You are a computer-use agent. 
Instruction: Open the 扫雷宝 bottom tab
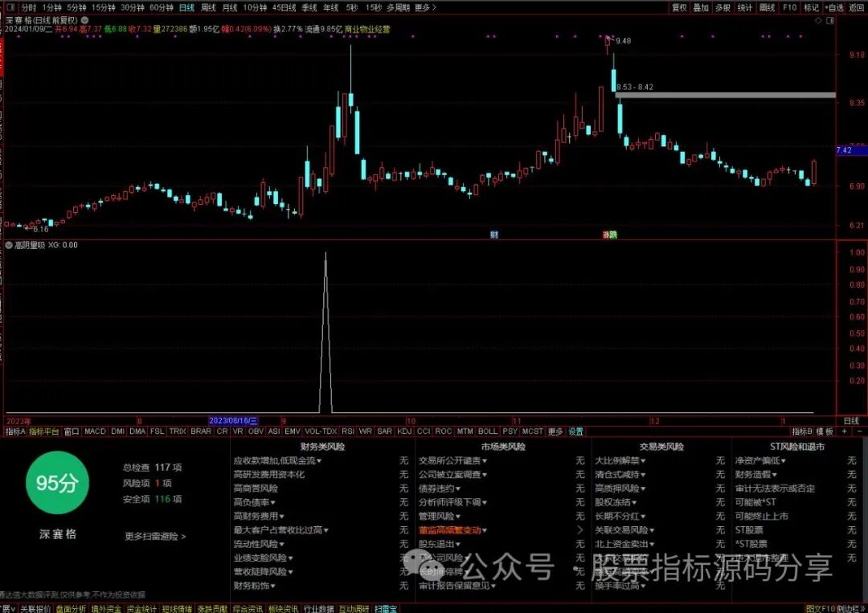coord(385,608)
